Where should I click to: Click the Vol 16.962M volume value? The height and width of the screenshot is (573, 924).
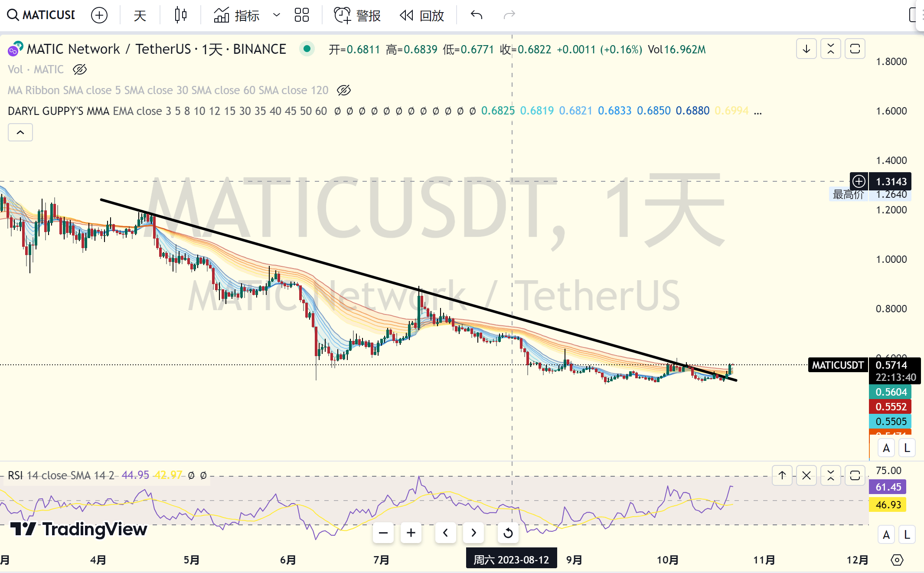pyautogui.click(x=677, y=49)
